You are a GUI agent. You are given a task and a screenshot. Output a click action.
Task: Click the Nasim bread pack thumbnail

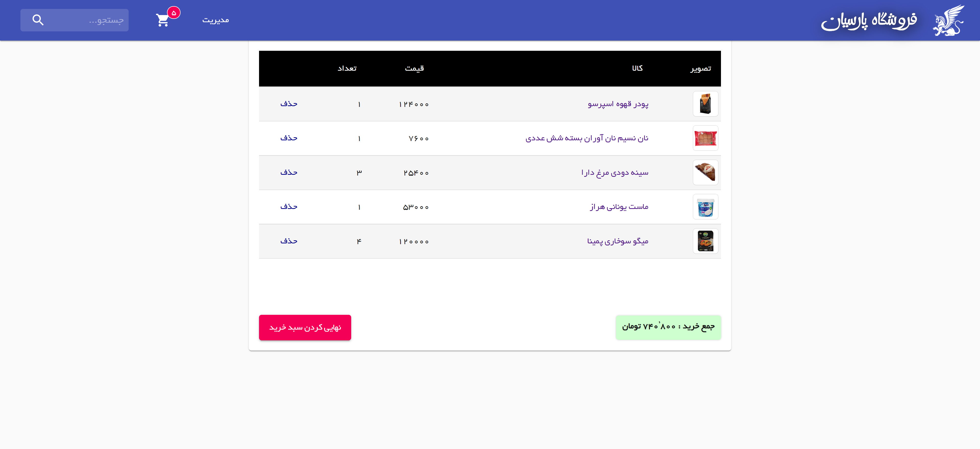tap(705, 138)
